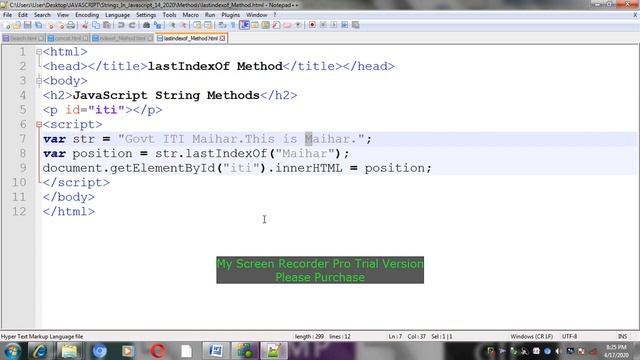Switch to the concat.html tab

point(68,38)
